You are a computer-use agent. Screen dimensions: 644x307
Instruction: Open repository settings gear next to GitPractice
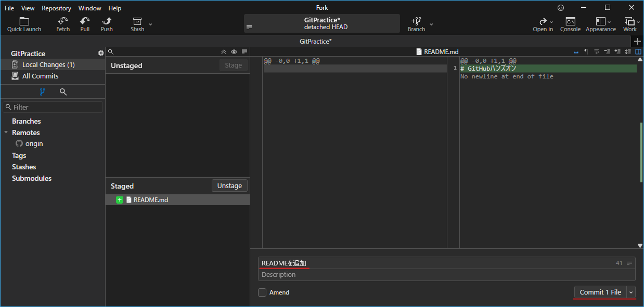pyautogui.click(x=101, y=54)
